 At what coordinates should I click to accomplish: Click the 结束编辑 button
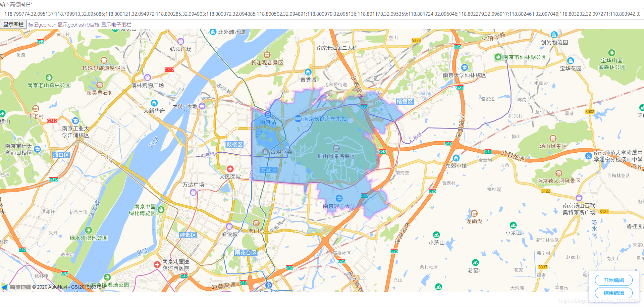[x=613, y=293]
